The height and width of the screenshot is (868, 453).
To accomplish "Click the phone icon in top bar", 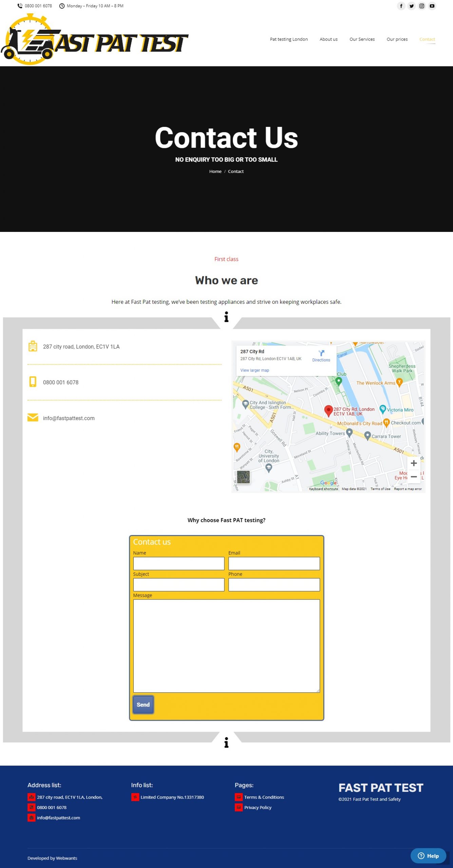I will pos(20,6).
